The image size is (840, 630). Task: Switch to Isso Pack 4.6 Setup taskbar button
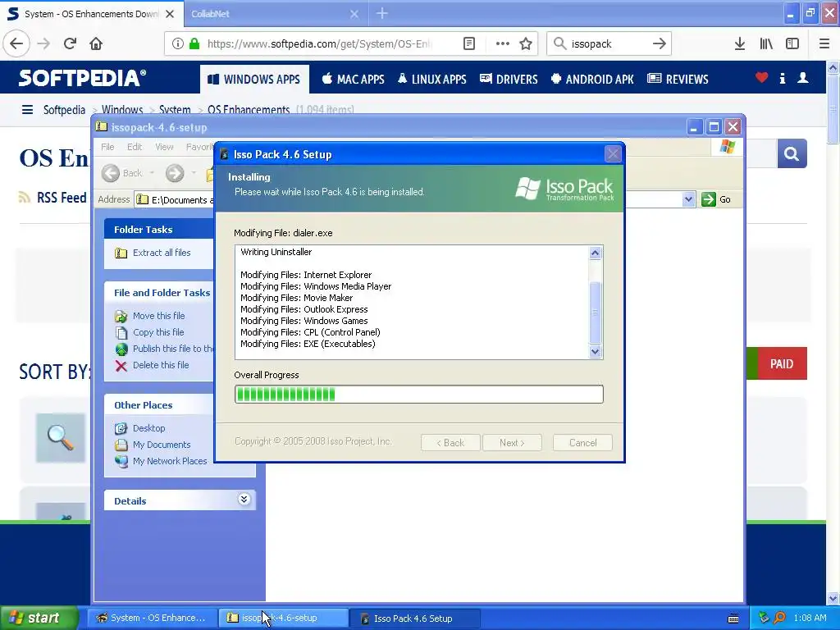413,619
